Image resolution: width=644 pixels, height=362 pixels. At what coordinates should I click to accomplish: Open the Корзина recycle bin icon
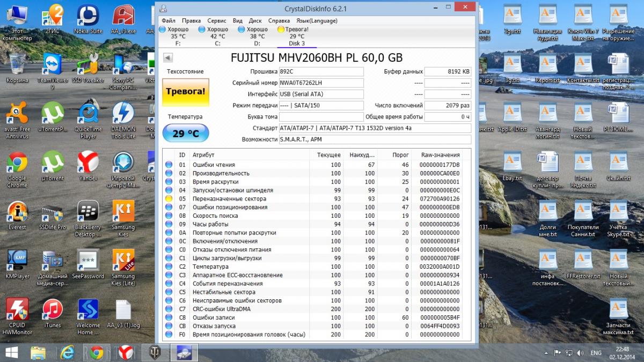pos(17,68)
